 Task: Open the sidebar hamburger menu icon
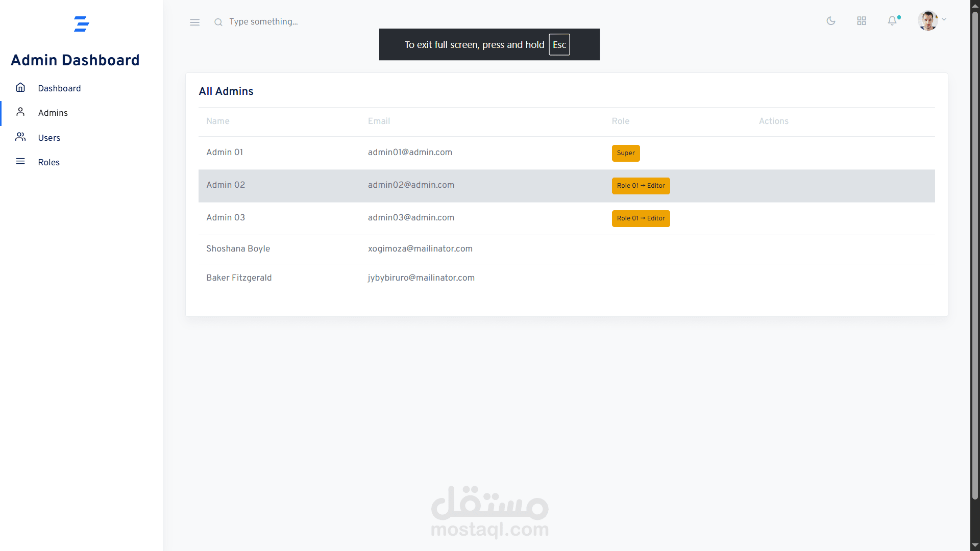click(x=194, y=22)
